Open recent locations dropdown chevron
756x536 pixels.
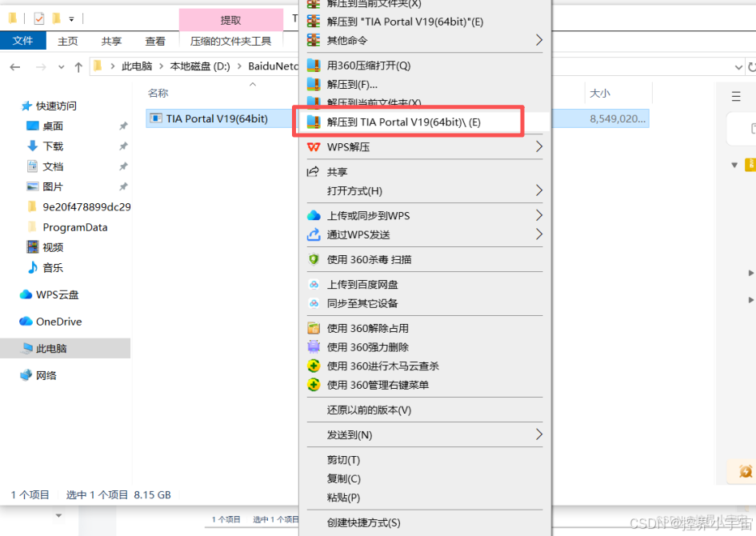coord(62,67)
